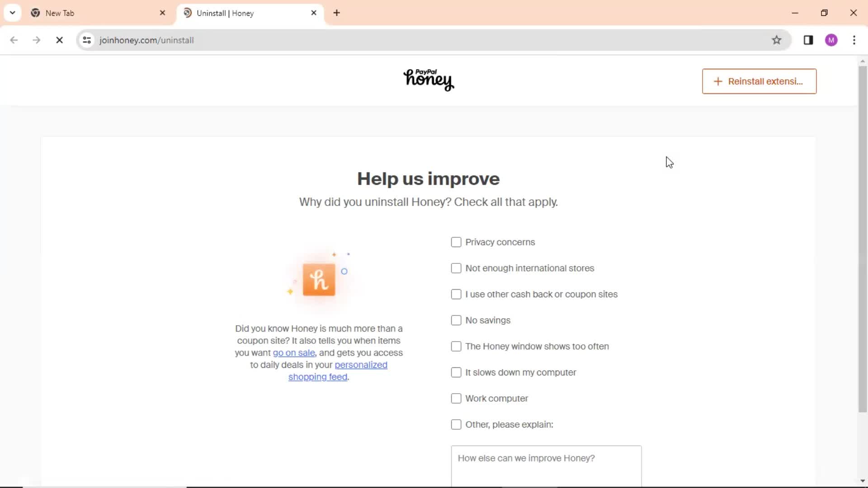Switch to the New Tab tab
Screen dimensions: 868x488
[99, 13]
